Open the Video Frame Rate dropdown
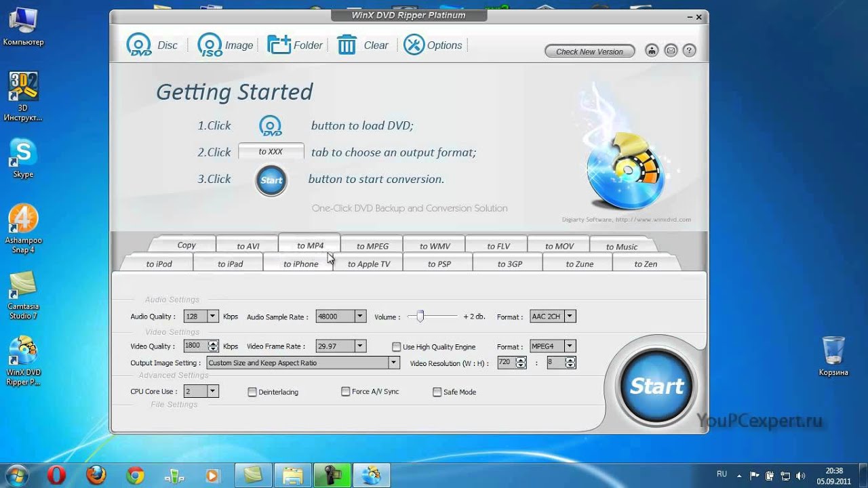This screenshot has width=868, height=488. point(361,346)
